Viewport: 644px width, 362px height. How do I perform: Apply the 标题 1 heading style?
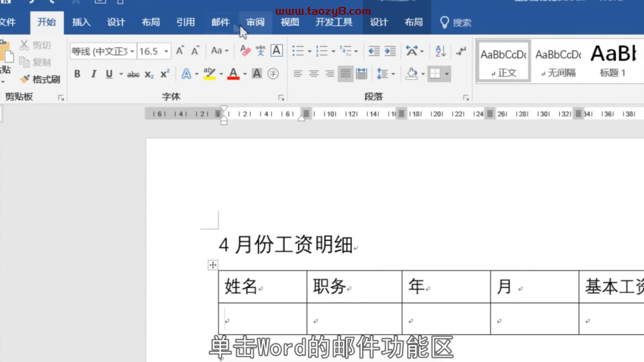(x=613, y=62)
